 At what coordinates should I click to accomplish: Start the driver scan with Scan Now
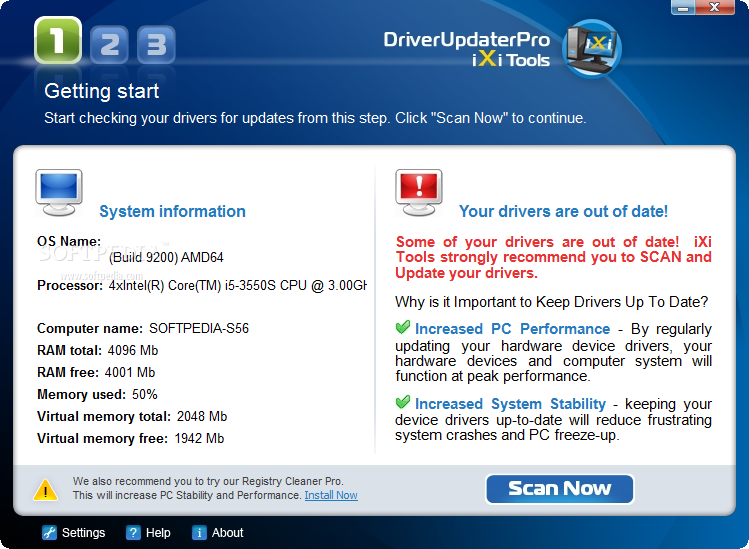pos(559,489)
